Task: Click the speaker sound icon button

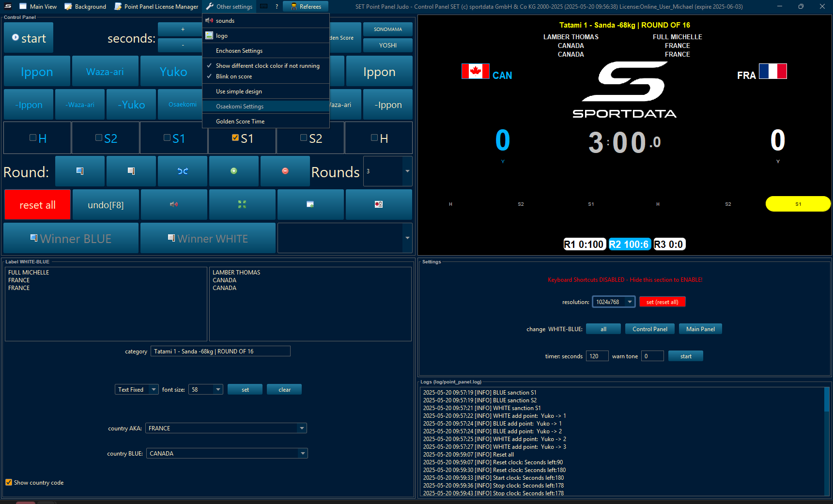Action: (174, 205)
